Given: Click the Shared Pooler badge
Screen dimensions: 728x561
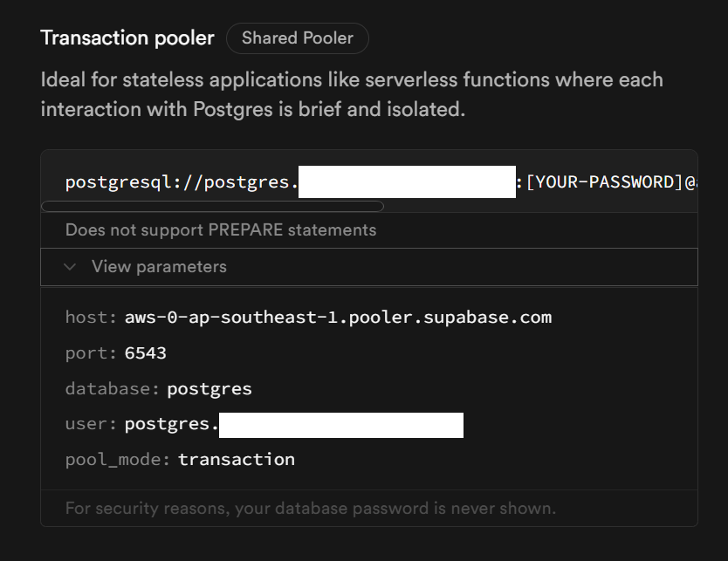Looking at the screenshot, I should coord(298,38).
